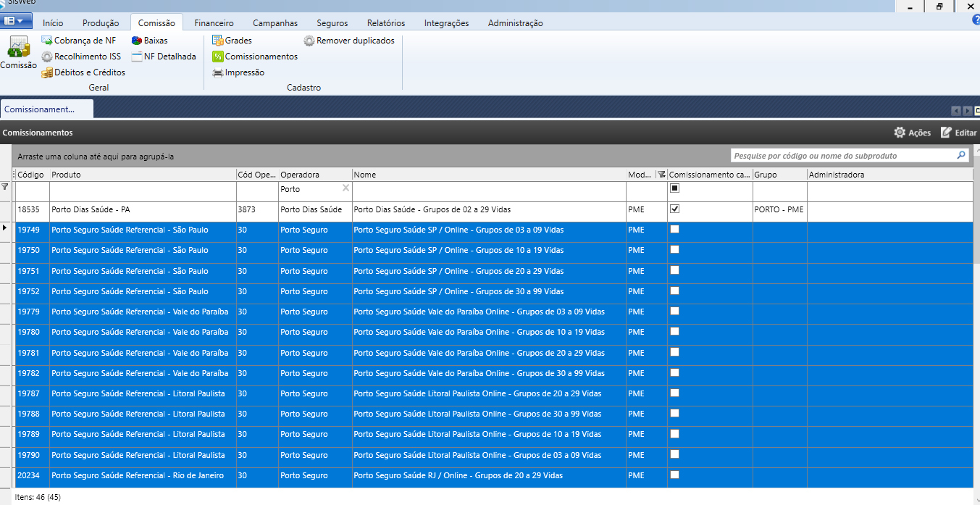
Task: Sort by the Administradora column header
Action: pos(889,175)
